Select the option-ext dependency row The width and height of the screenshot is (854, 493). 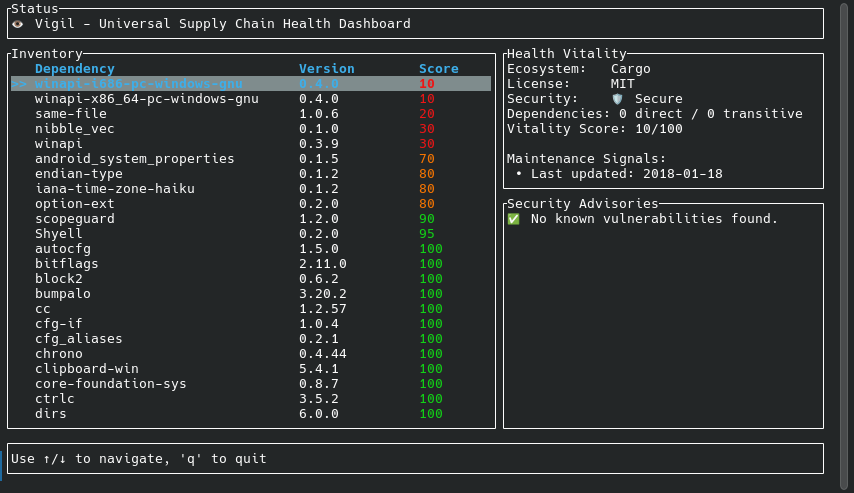(x=251, y=204)
